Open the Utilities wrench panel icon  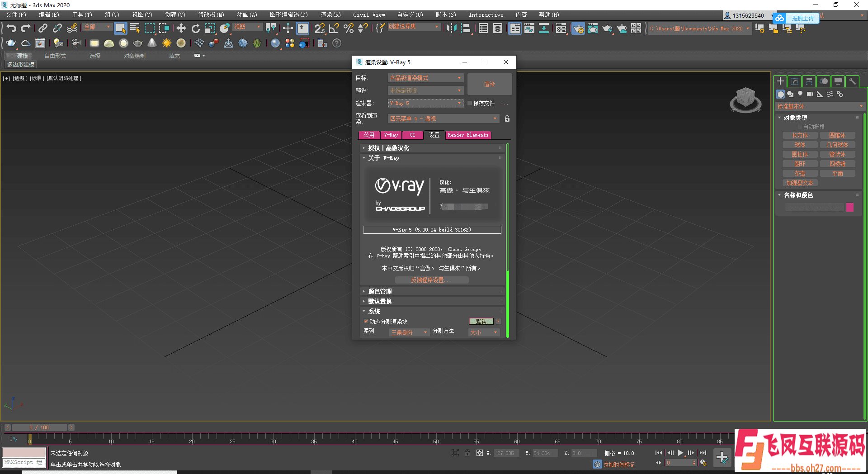852,81
